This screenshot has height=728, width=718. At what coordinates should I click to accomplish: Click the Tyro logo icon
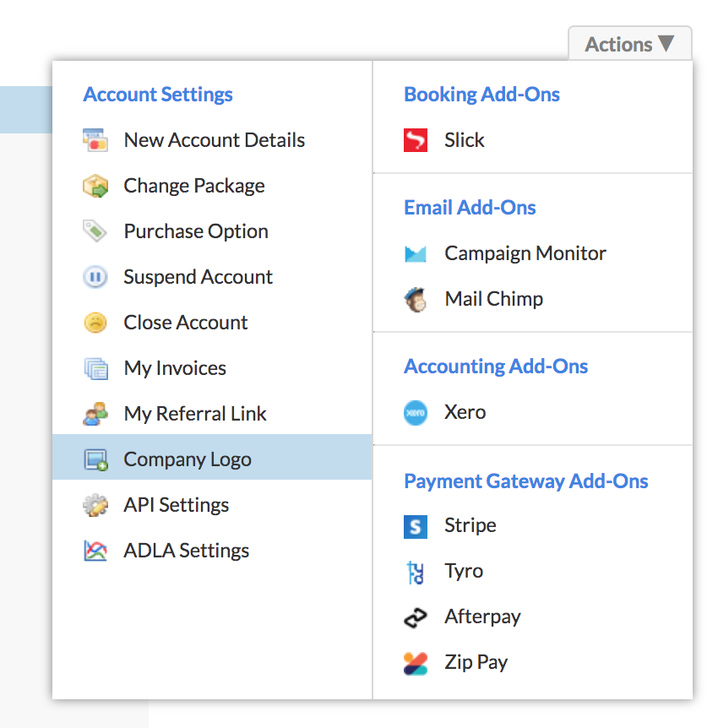click(x=416, y=572)
